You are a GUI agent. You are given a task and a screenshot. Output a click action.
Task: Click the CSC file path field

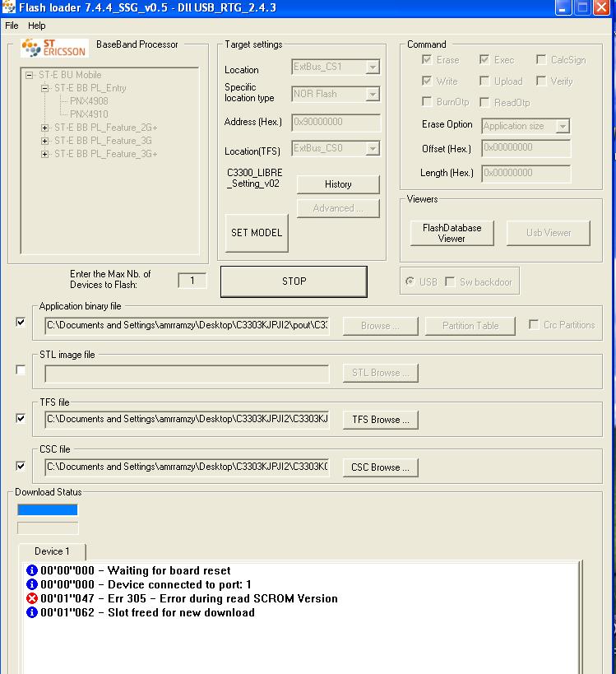click(x=187, y=467)
